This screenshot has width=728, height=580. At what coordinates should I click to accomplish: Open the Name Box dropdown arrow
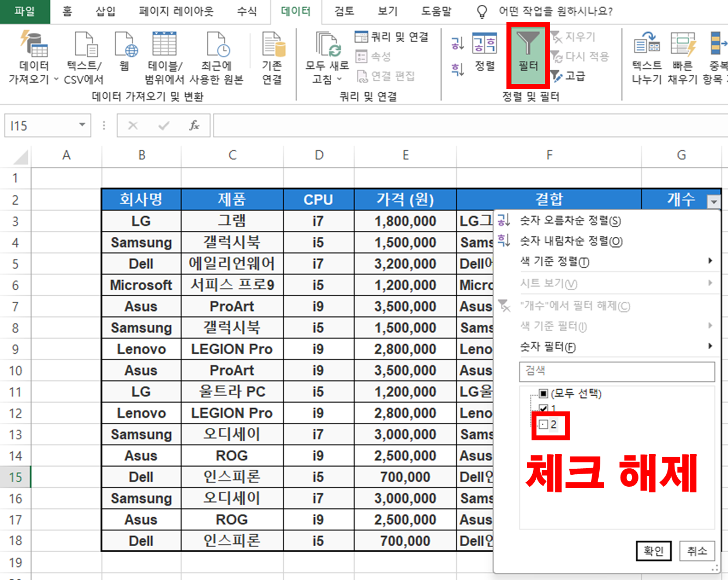[82, 125]
